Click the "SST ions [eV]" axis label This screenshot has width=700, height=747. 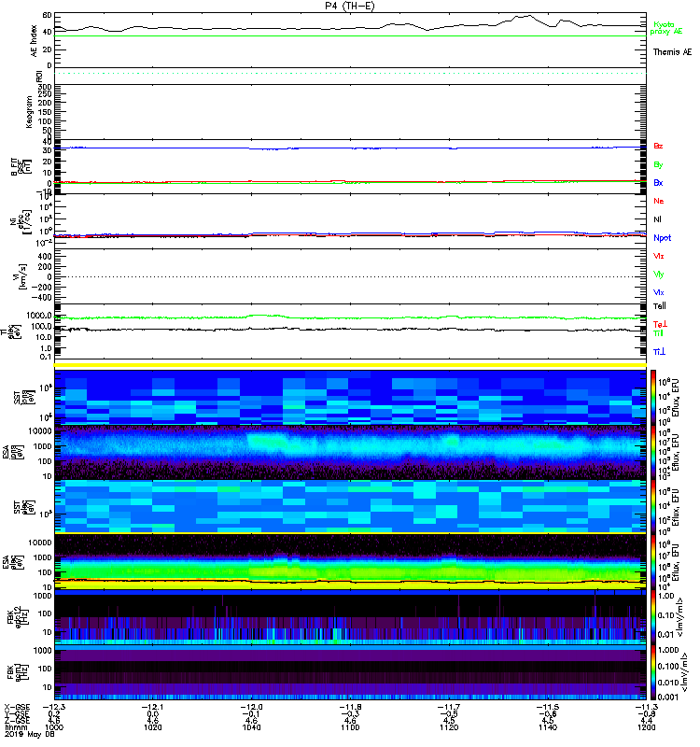click(24, 398)
